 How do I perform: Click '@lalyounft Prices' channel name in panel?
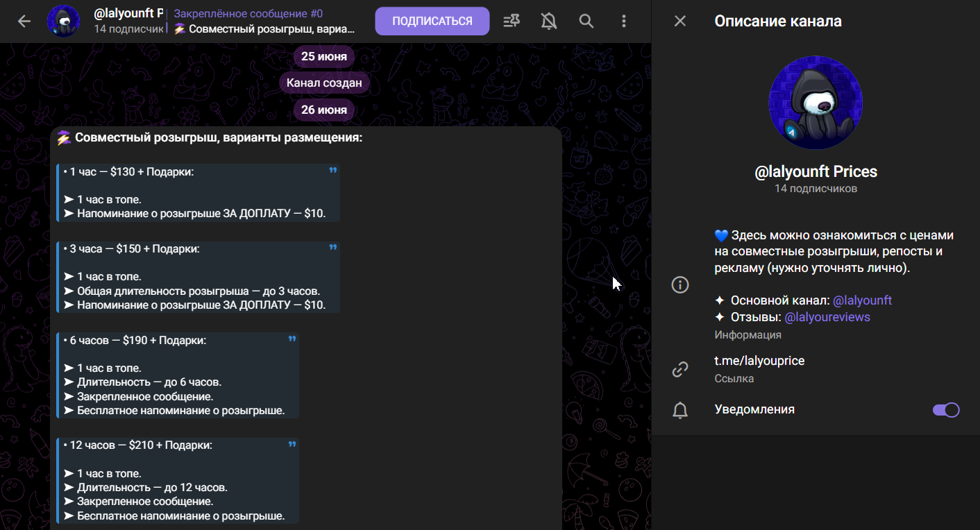(x=816, y=171)
